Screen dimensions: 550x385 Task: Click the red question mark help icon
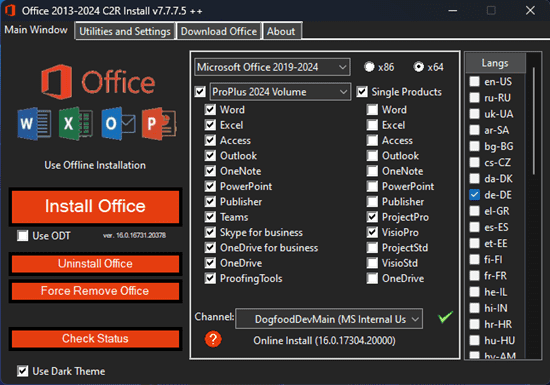point(213,339)
